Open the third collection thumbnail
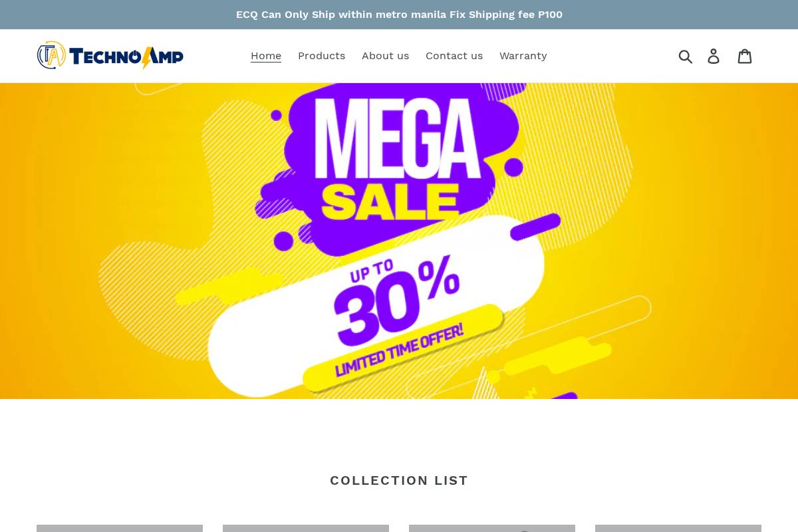 click(492, 528)
